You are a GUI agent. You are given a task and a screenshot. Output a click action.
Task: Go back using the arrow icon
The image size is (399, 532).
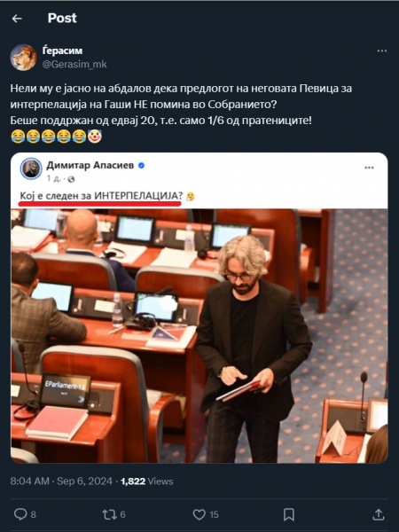tap(17, 19)
